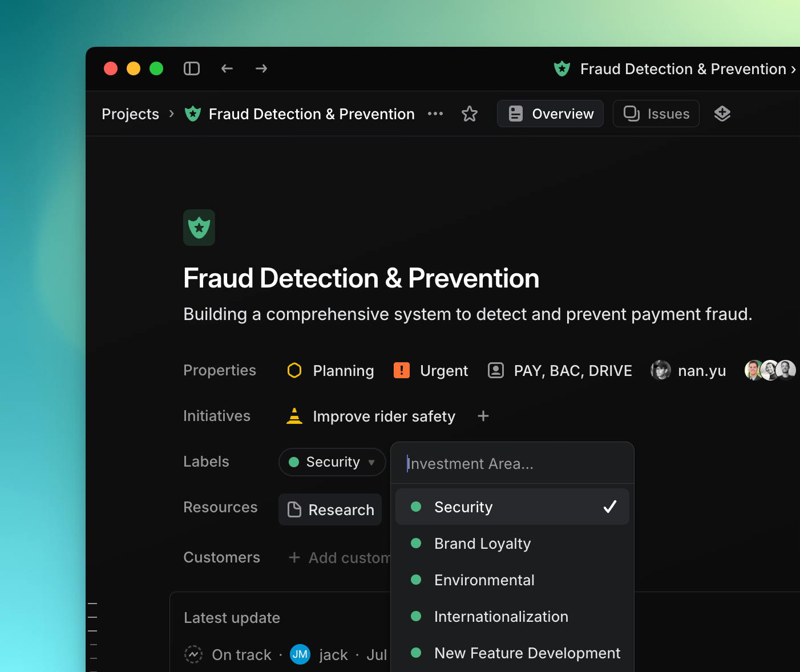Uncheck the Security label option

[512, 507]
